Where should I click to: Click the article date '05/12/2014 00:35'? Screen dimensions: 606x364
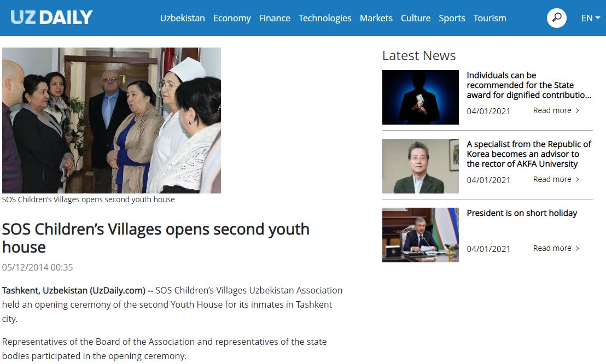click(x=38, y=267)
